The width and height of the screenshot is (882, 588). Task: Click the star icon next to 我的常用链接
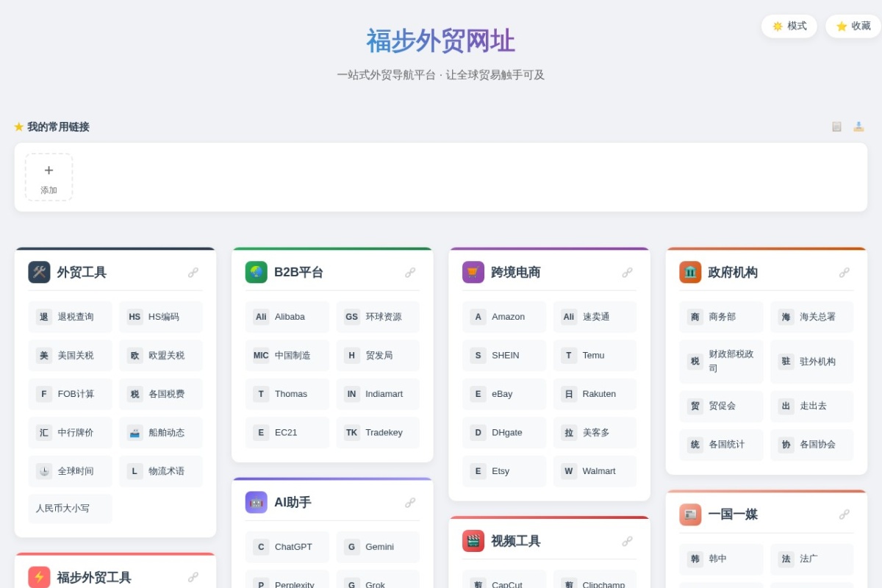19,126
